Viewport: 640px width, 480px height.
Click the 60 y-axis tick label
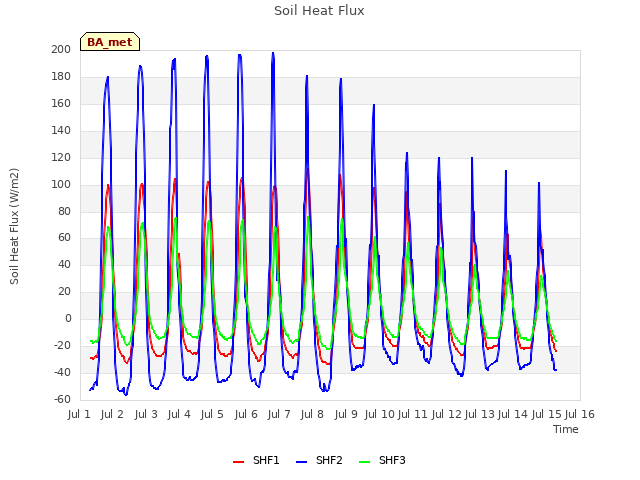pos(64,238)
